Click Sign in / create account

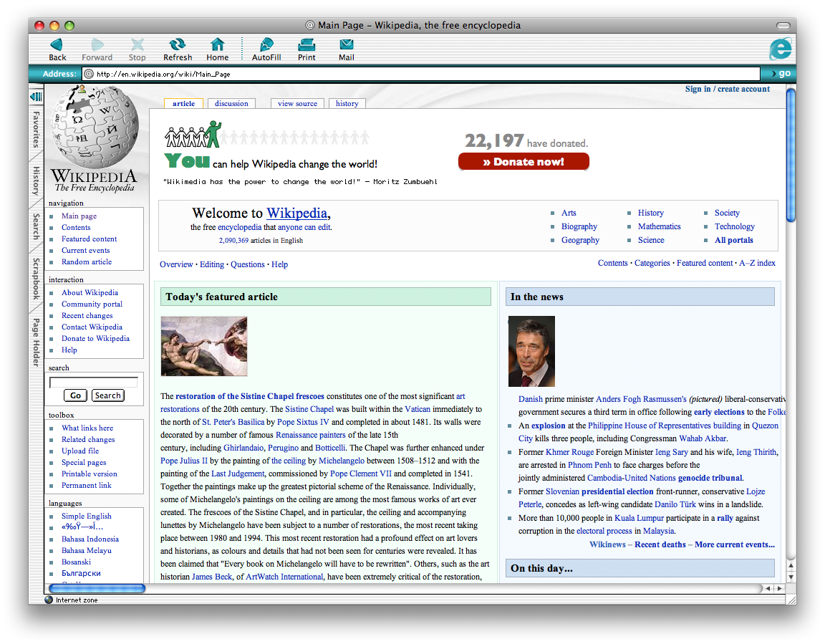click(727, 89)
